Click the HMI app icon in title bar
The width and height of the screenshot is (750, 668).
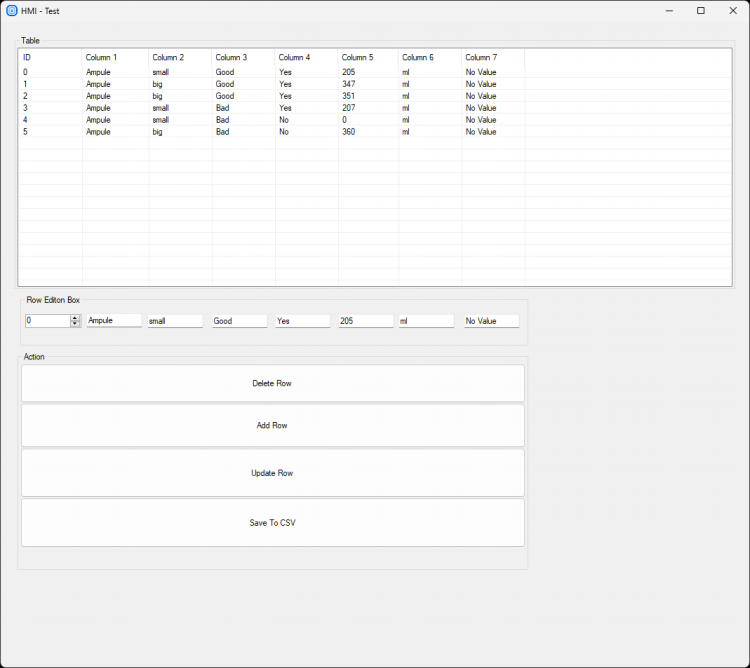[12, 10]
